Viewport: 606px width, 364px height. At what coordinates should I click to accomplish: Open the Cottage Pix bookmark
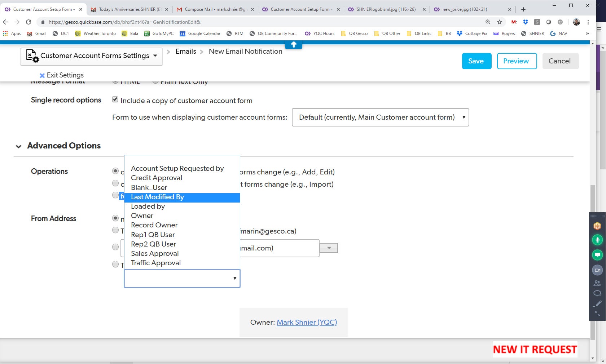click(x=472, y=34)
